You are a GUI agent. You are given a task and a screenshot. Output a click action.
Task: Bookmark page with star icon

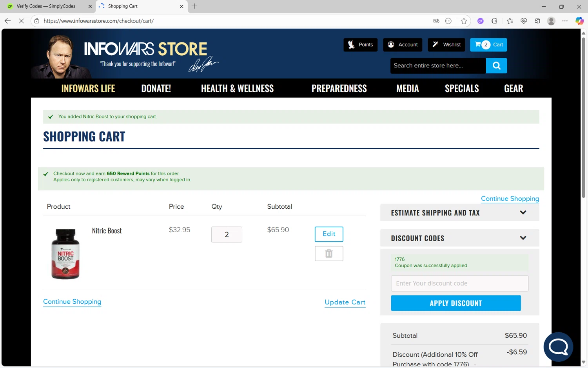(464, 21)
